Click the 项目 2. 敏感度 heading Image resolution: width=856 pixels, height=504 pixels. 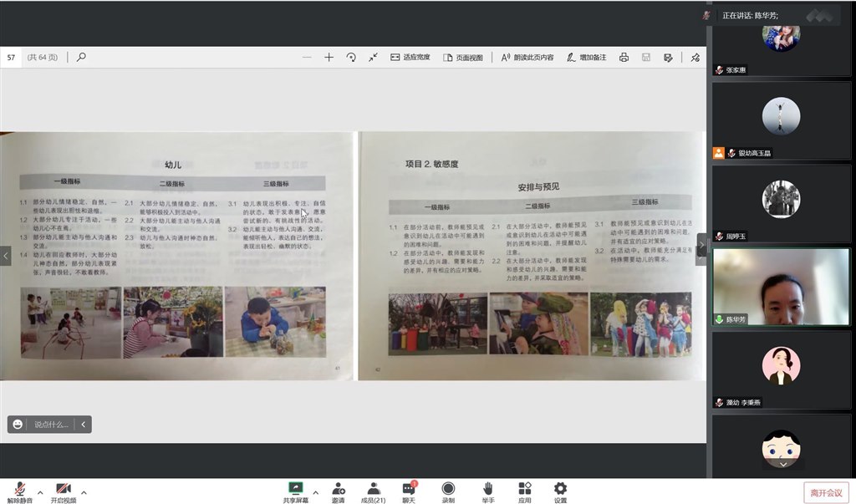pyautogui.click(x=432, y=164)
